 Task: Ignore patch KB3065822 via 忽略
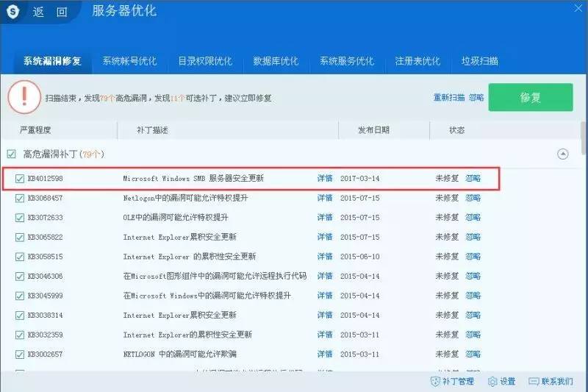[x=473, y=237]
